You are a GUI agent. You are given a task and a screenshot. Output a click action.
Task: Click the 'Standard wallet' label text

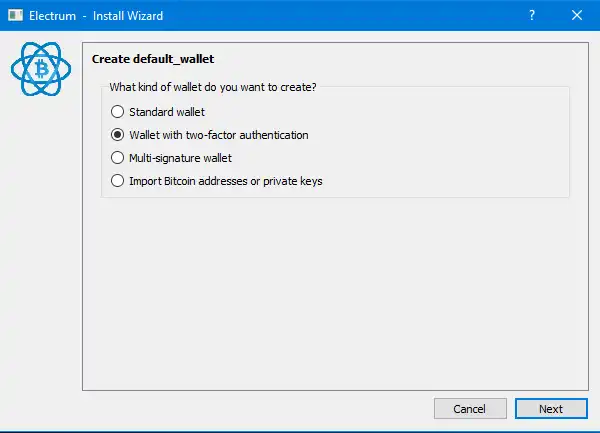click(x=166, y=112)
